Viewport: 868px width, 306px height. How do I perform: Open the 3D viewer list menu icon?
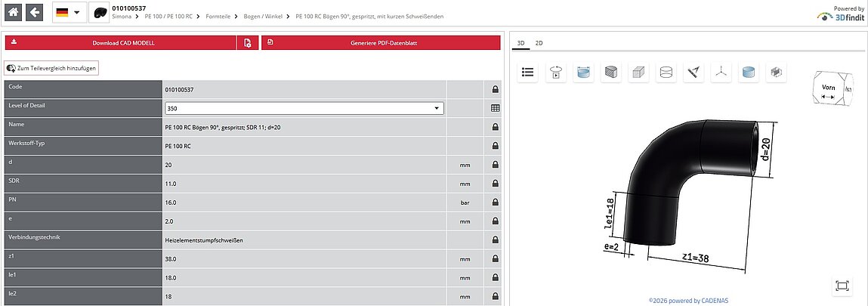point(528,73)
